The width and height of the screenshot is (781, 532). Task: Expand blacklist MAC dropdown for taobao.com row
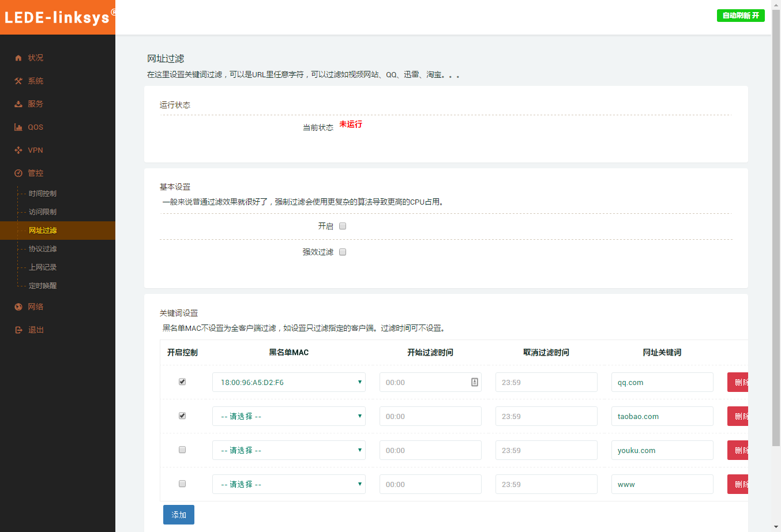point(288,416)
